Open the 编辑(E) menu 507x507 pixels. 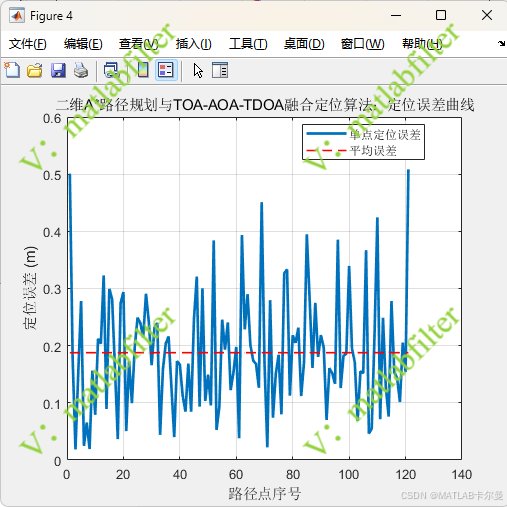pyautogui.click(x=83, y=44)
